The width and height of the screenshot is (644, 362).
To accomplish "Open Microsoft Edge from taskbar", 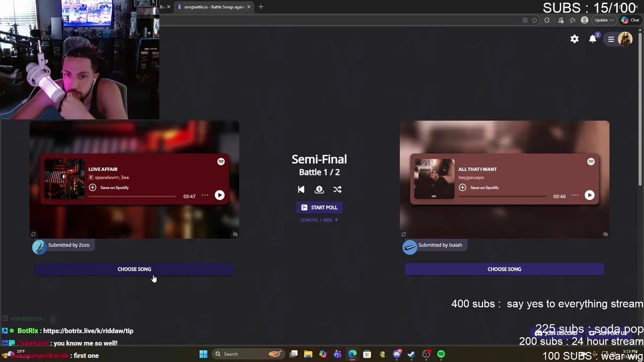I will [352, 354].
